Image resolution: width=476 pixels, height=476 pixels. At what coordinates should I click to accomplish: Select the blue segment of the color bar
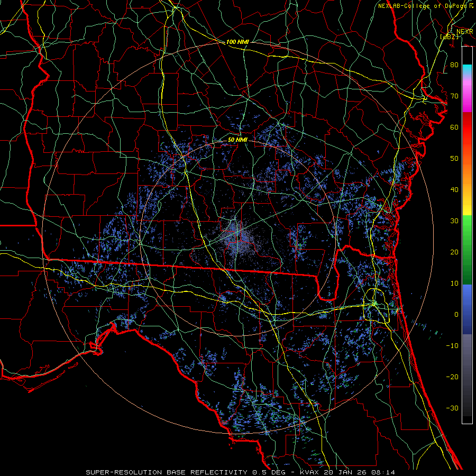[x=467, y=309]
